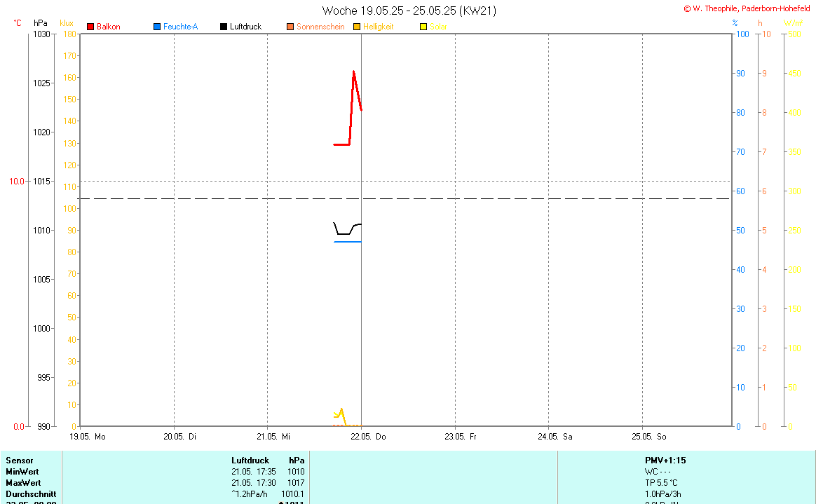Click the 24.05. Sa date label

point(555,437)
